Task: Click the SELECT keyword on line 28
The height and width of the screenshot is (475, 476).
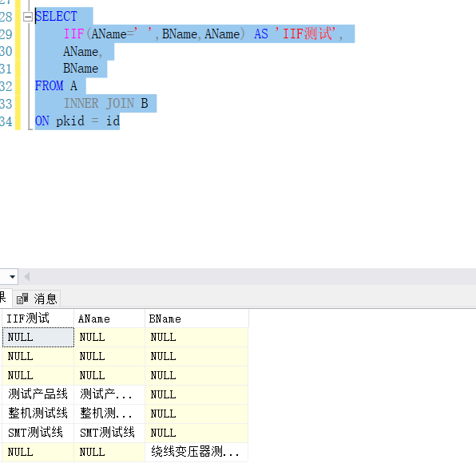Action: point(56,17)
